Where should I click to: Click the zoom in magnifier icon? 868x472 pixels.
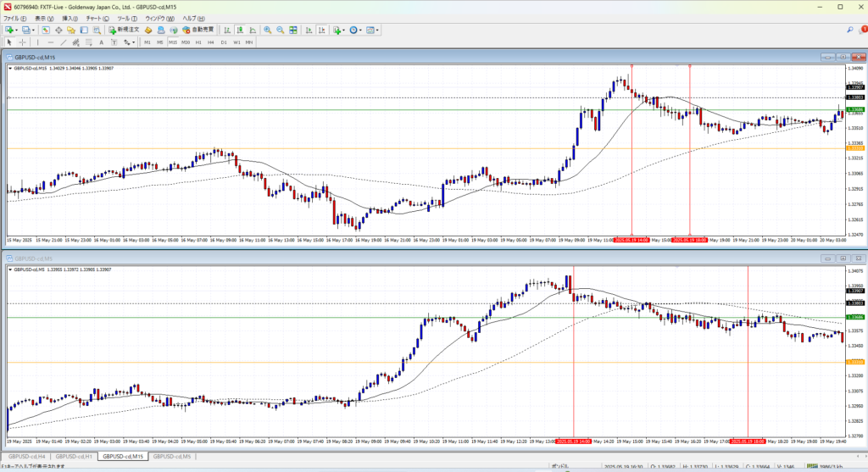click(x=267, y=31)
